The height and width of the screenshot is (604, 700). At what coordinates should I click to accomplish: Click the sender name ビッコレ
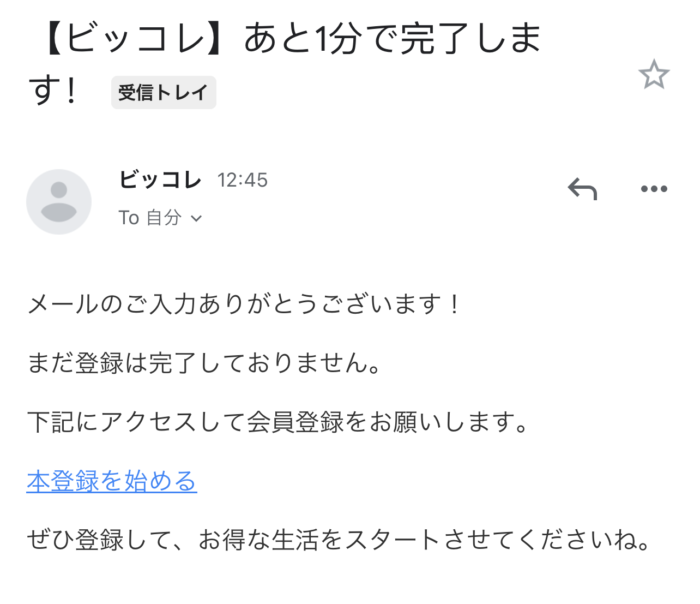tap(160, 180)
